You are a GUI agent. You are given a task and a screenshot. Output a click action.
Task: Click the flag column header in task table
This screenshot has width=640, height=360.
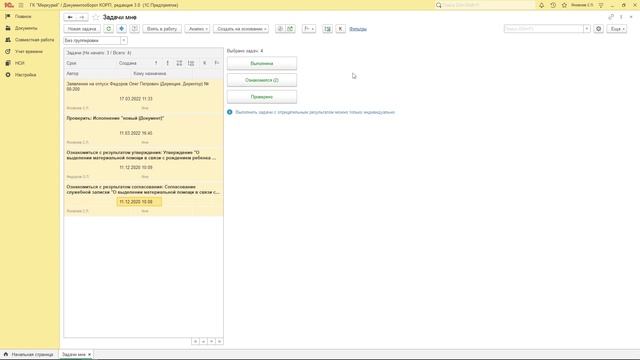click(x=217, y=63)
